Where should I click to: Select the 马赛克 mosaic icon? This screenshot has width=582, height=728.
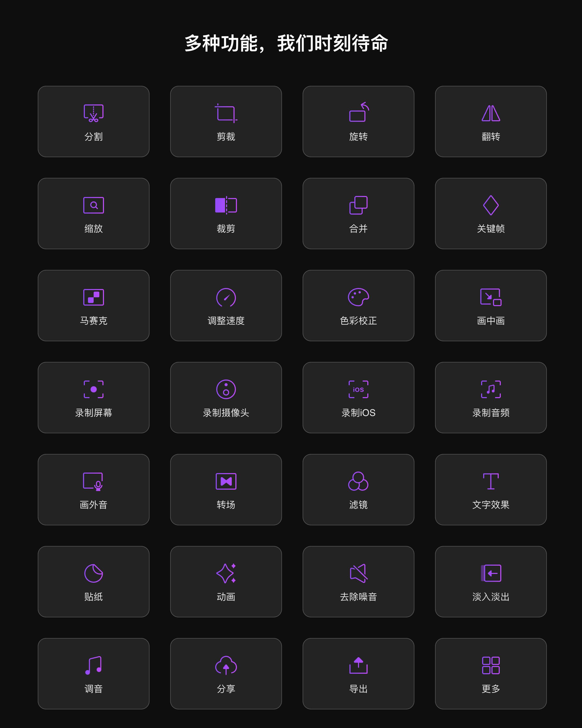(94, 297)
